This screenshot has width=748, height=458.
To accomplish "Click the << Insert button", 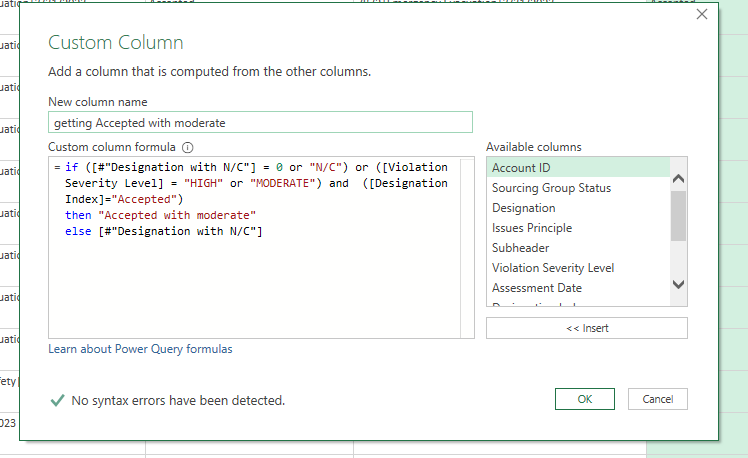I will point(587,328).
